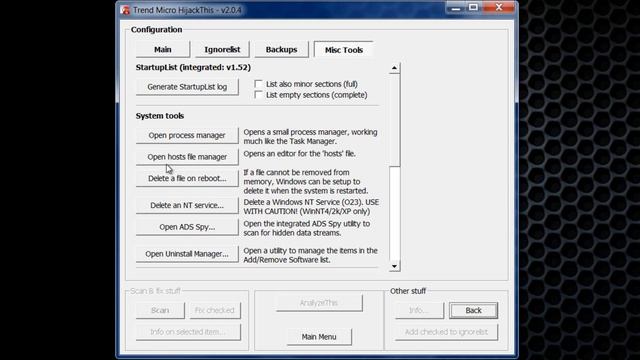Click the Delete a Windows NT Service description

click(x=311, y=207)
